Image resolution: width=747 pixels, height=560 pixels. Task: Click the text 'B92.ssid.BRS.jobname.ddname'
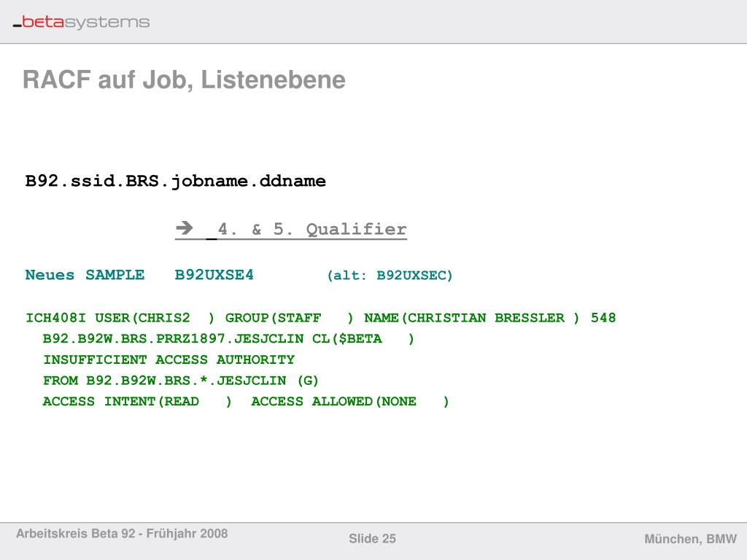point(175,182)
